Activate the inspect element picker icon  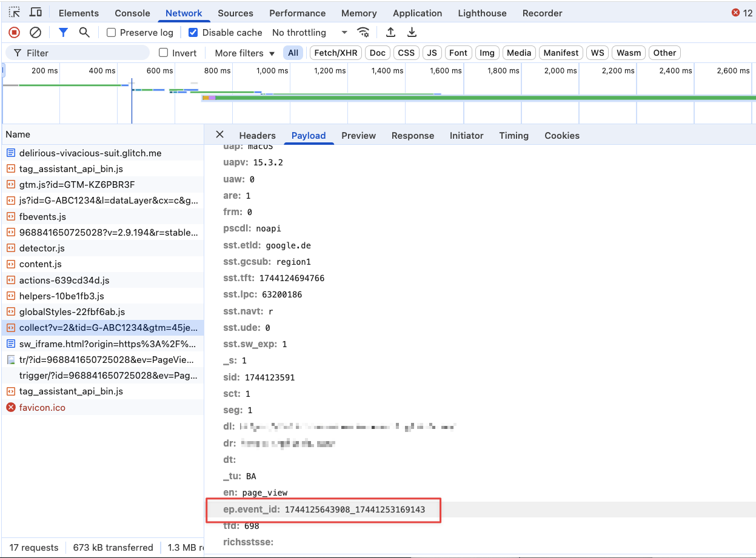pos(14,13)
